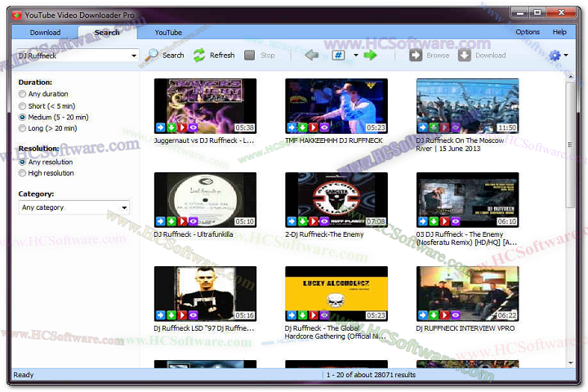Click green download icon on DJ Ruffneck - Ultrafunkilla
The image size is (588, 392).
click(171, 221)
